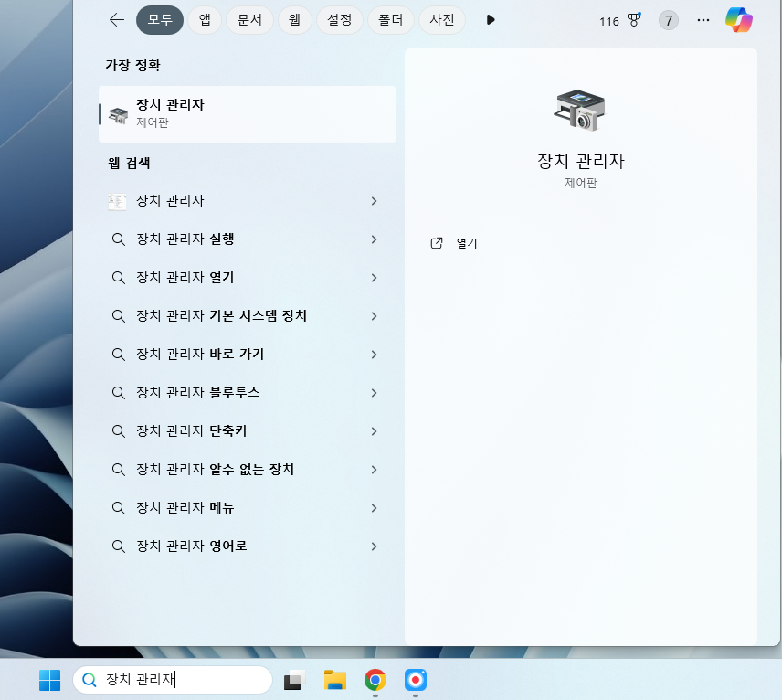
Task: Open Task View from taskbar
Action: (295, 680)
